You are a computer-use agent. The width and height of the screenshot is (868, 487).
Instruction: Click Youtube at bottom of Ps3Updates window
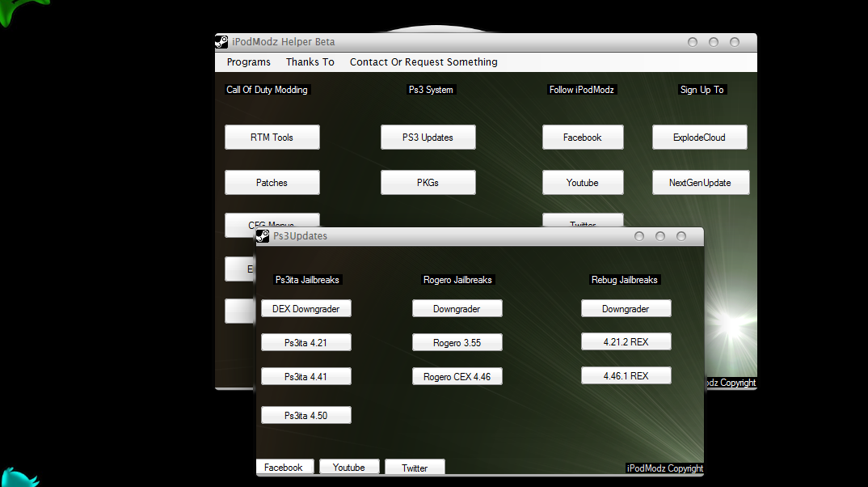pos(349,467)
